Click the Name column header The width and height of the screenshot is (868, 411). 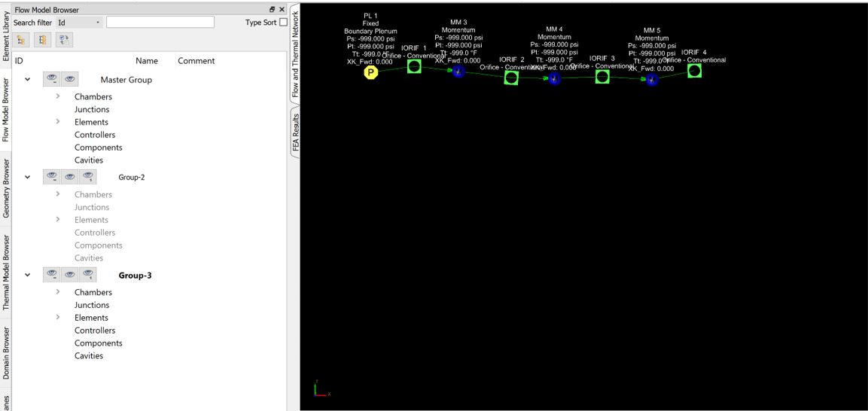click(146, 61)
